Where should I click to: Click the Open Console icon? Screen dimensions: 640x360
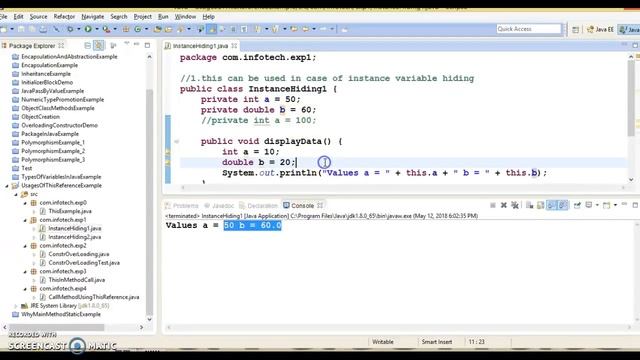click(607, 205)
